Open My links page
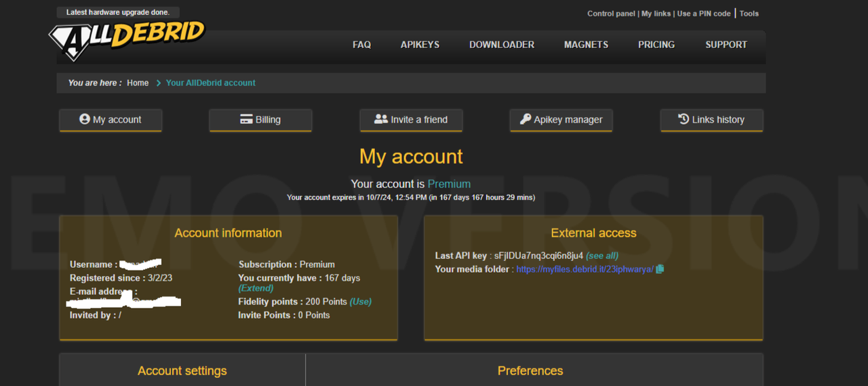Screen dimensions: 868x386 pyautogui.click(x=656, y=14)
